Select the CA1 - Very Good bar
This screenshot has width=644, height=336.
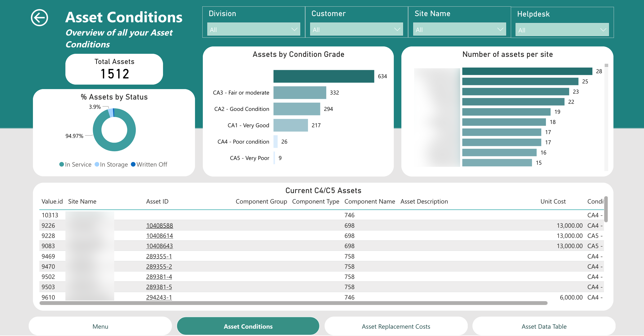click(x=290, y=125)
